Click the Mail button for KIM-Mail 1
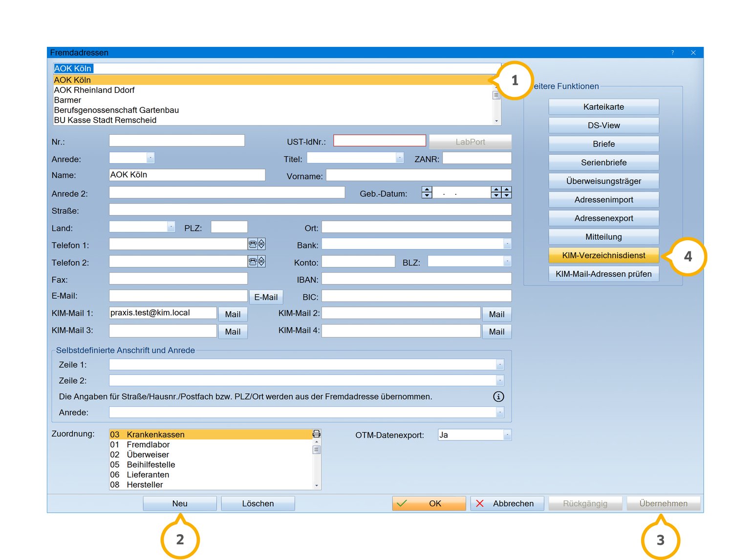 (233, 314)
